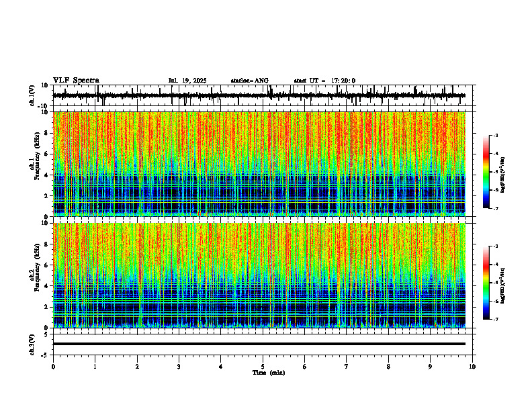
Task: Click time axis tick label "0"
Action: 53,367
